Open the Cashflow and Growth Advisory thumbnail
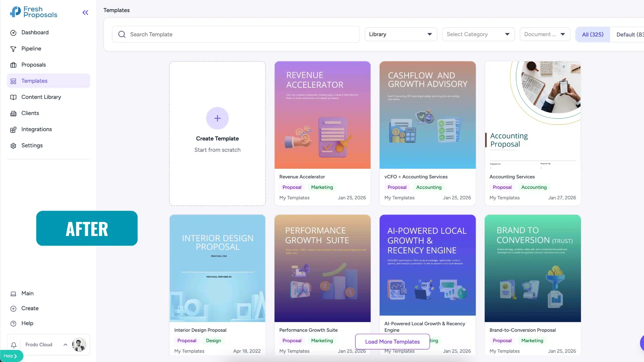This screenshot has width=644, height=362. (x=428, y=115)
